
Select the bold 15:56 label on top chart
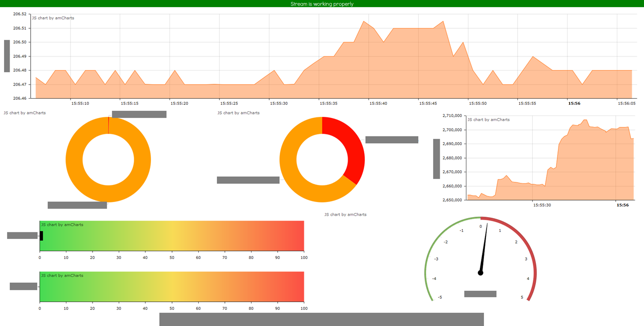tap(574, 103)
